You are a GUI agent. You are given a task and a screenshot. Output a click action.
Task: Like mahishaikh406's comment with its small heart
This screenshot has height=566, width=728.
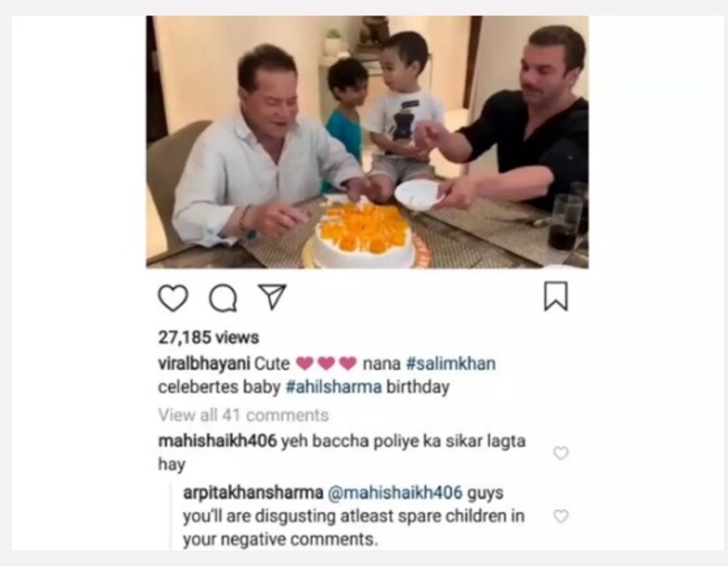(x=561, y=453)
